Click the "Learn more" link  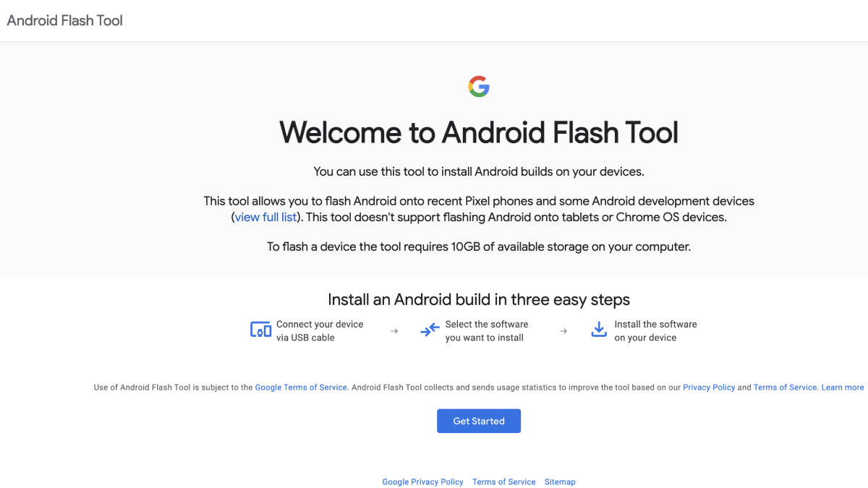[x=842, y=387]
